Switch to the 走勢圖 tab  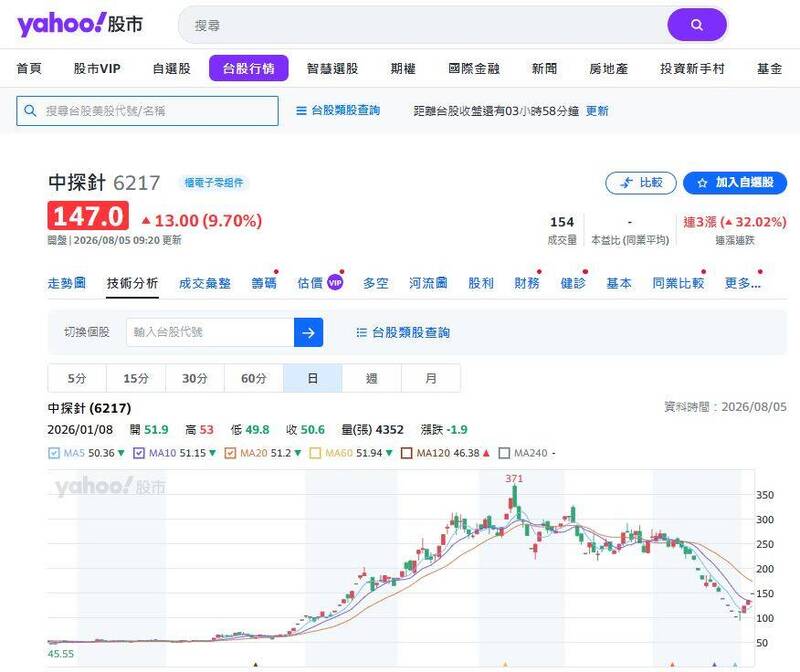click(67, 283)
